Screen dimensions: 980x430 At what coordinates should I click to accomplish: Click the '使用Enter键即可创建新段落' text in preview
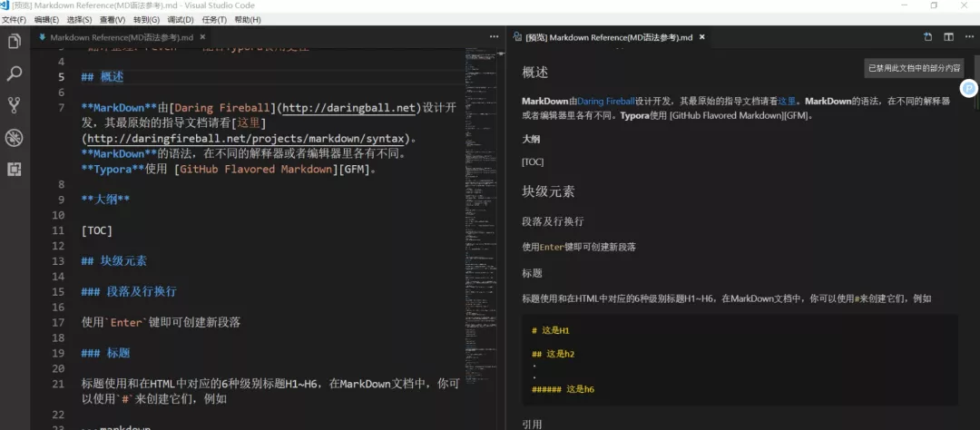pyautogui.click(x=579, y=247)
